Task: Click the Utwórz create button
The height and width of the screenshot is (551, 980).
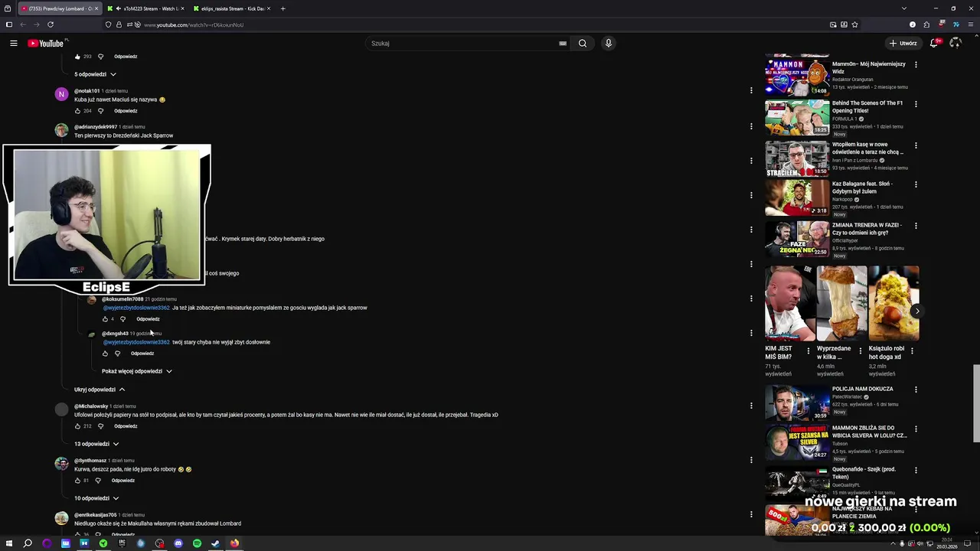Action: tap(903, 44)
